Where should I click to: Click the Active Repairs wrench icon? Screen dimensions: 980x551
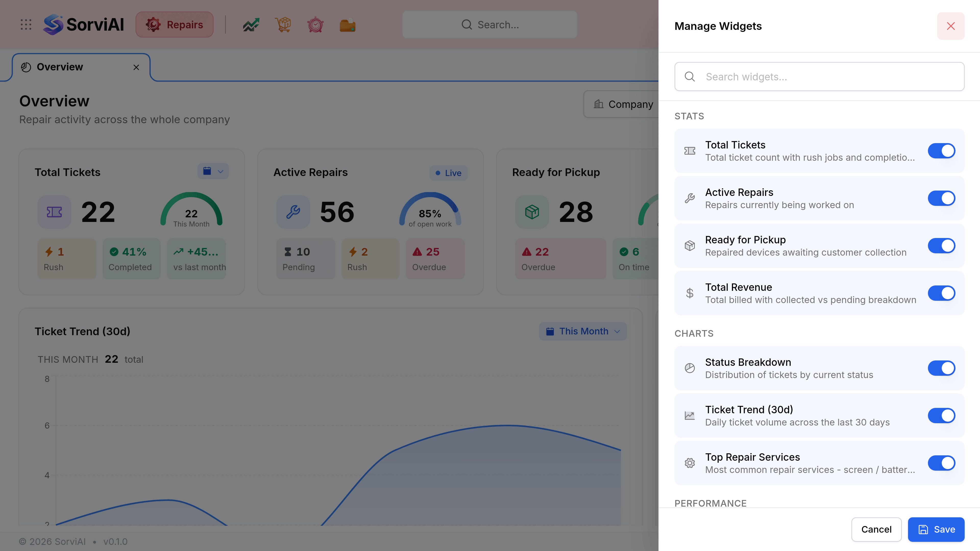293,212
